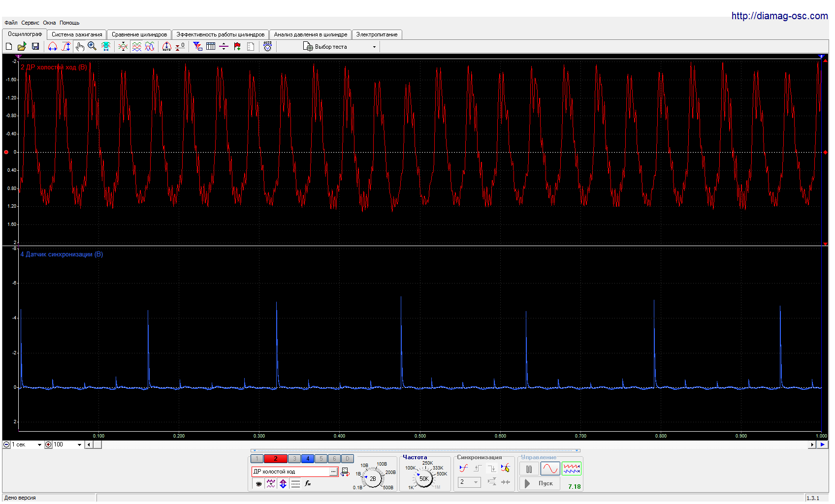
Task: Adjust the Частота knob showing 50K
Action: tap(423, 478)
